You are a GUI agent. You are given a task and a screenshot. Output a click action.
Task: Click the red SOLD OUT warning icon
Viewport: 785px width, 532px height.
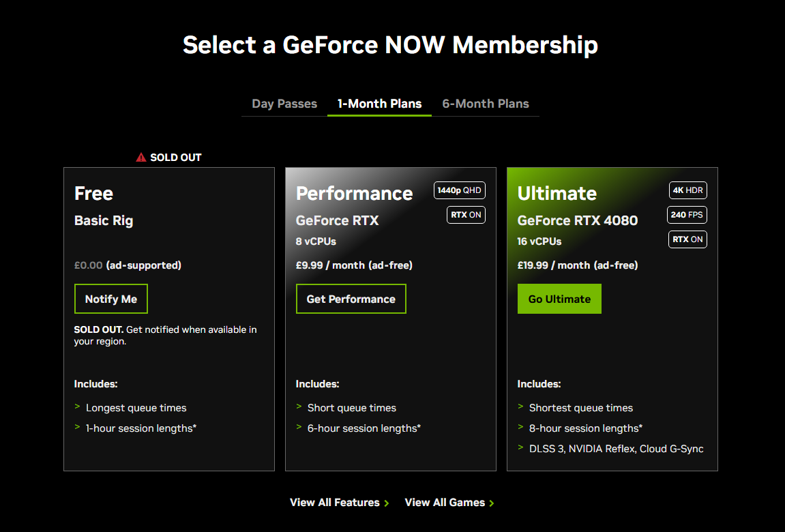point(141,158)
